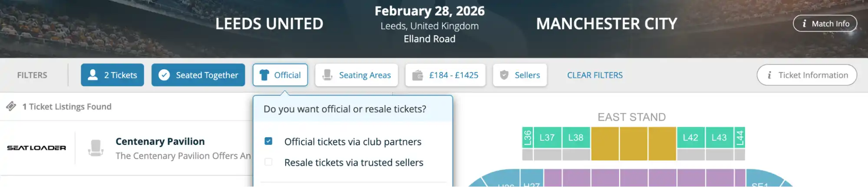Viewport: 868px width, 187px height.
Task: Click the info icon in Match Info
Action: [804, 24]
